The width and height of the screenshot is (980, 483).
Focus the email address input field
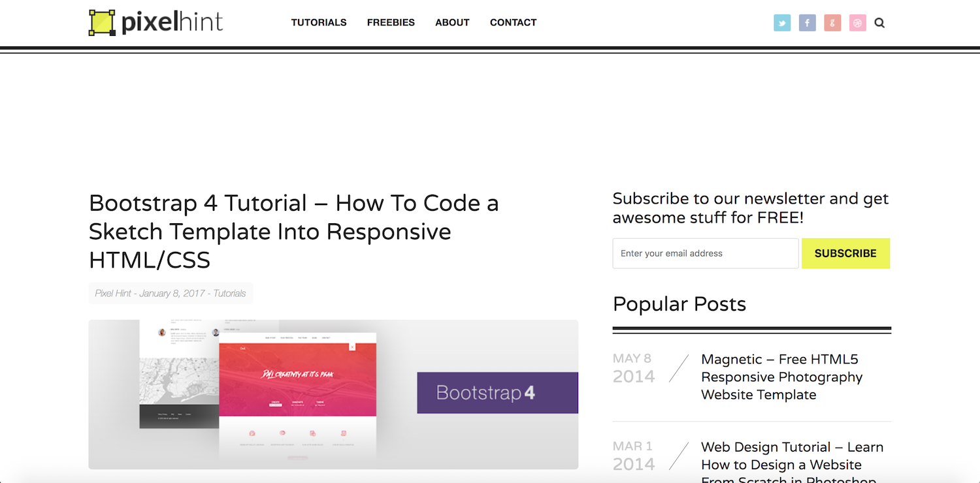(706, 253)
